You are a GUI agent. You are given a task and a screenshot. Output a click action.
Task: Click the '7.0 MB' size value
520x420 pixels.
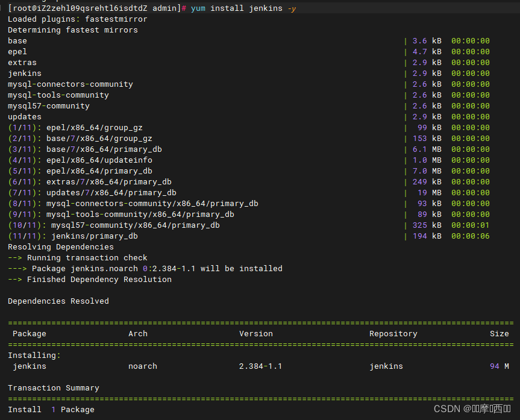coord(427,171)
